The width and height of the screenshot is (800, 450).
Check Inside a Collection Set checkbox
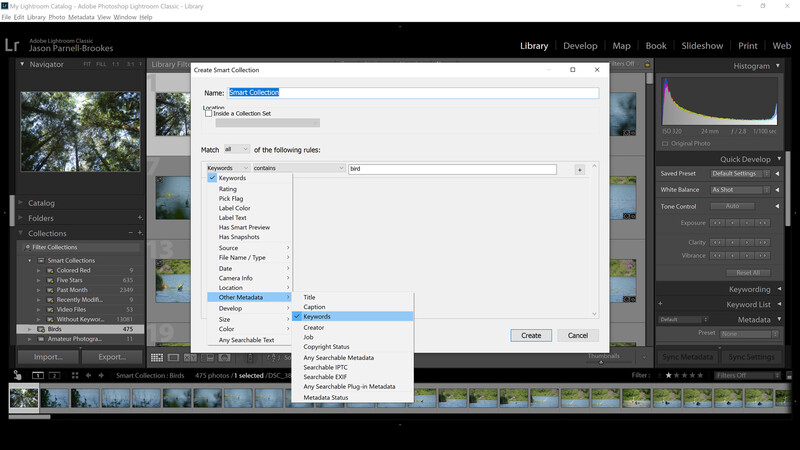tap(208, 114)
